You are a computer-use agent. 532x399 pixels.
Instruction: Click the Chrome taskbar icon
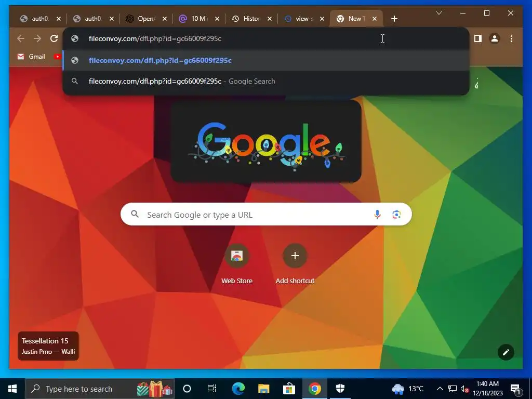[314, 389]
